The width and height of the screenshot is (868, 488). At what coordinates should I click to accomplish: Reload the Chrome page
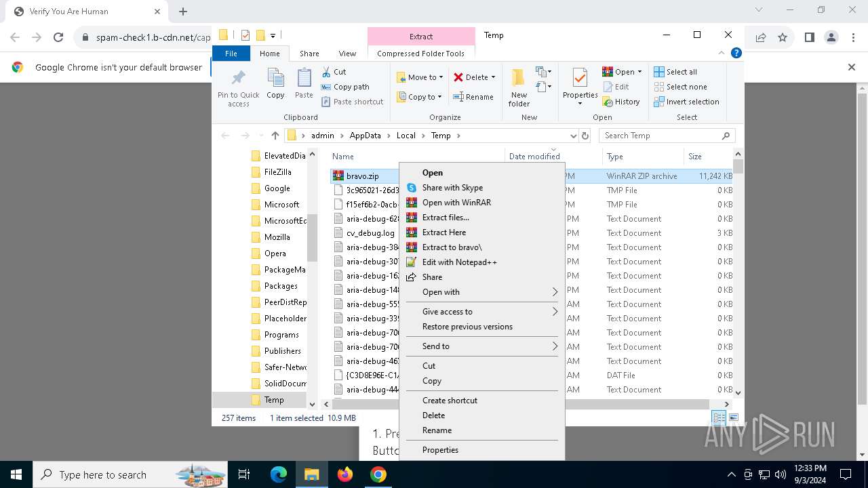pyautogui.click(x=58, y=38)
